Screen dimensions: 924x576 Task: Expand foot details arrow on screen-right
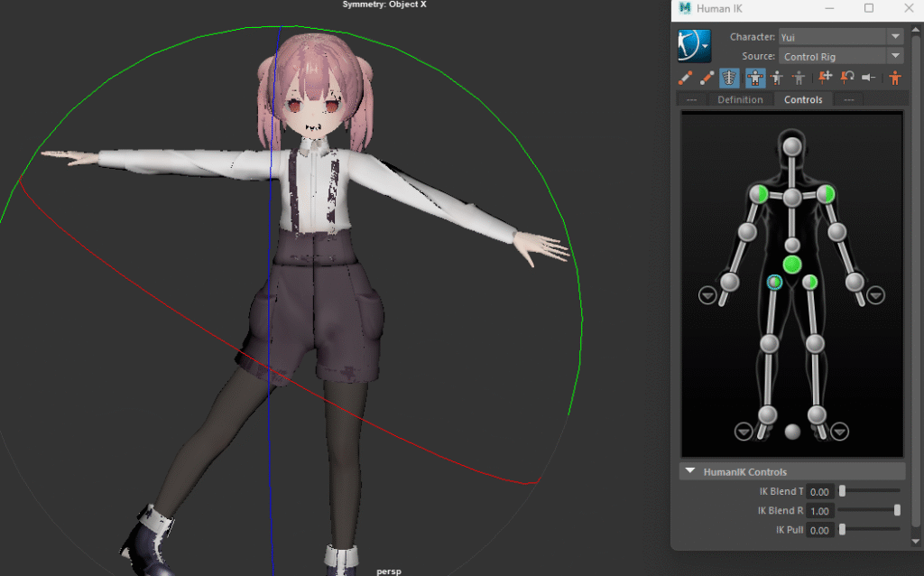pyautogui.click(x=839, y=432)
